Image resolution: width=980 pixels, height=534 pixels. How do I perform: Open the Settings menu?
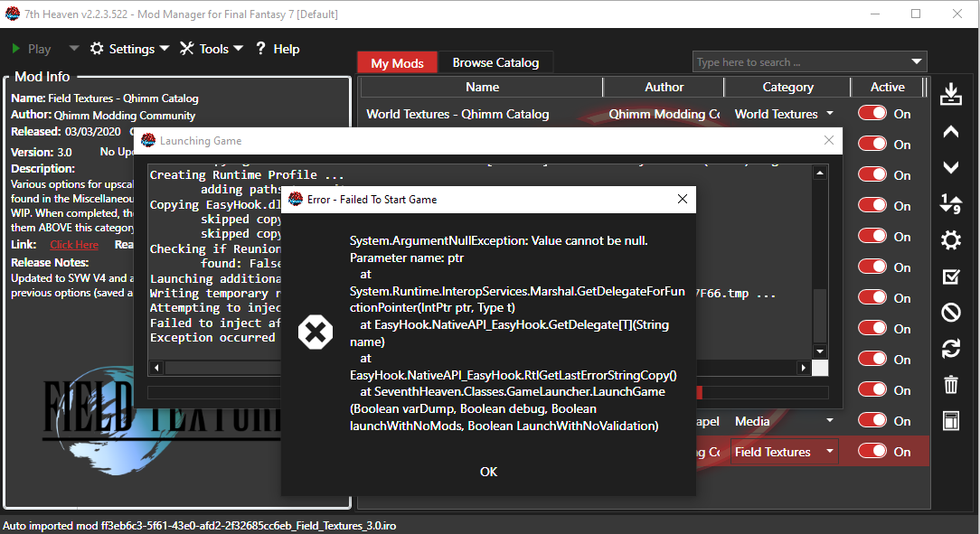tap(129, 48)
